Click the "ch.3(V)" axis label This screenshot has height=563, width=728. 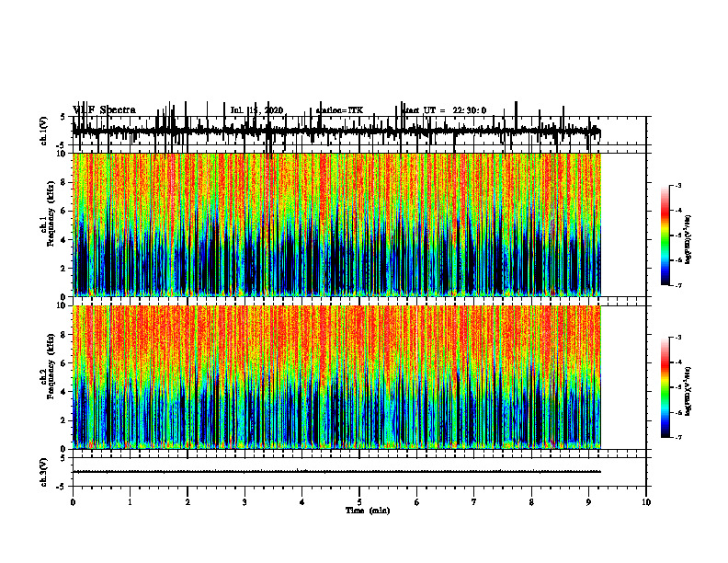tap(44, 472)
